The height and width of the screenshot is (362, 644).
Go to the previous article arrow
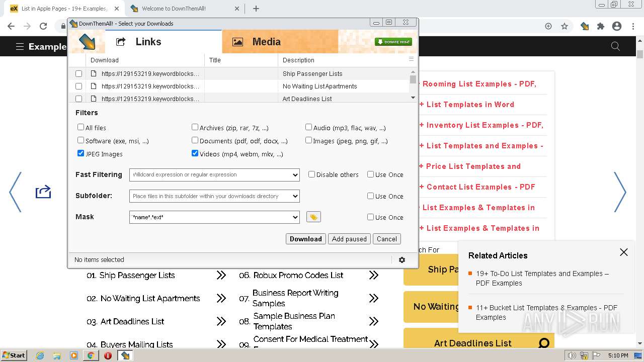[x=16, y=192]
